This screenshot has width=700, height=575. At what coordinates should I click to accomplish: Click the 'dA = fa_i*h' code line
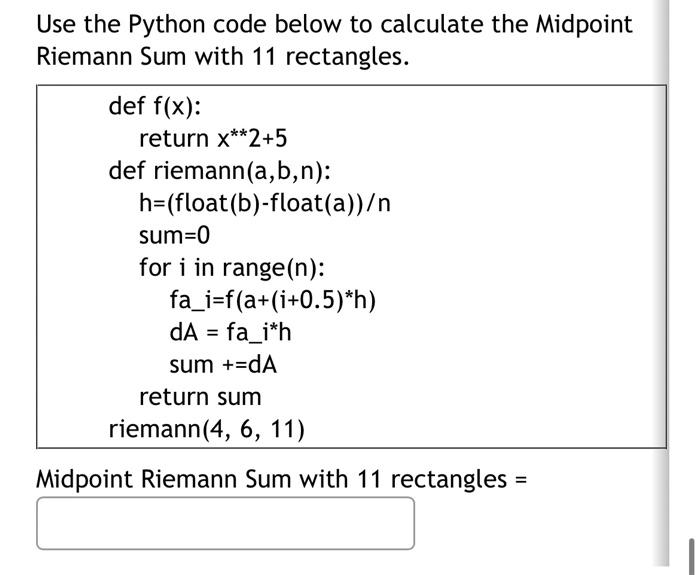point(230,333)
